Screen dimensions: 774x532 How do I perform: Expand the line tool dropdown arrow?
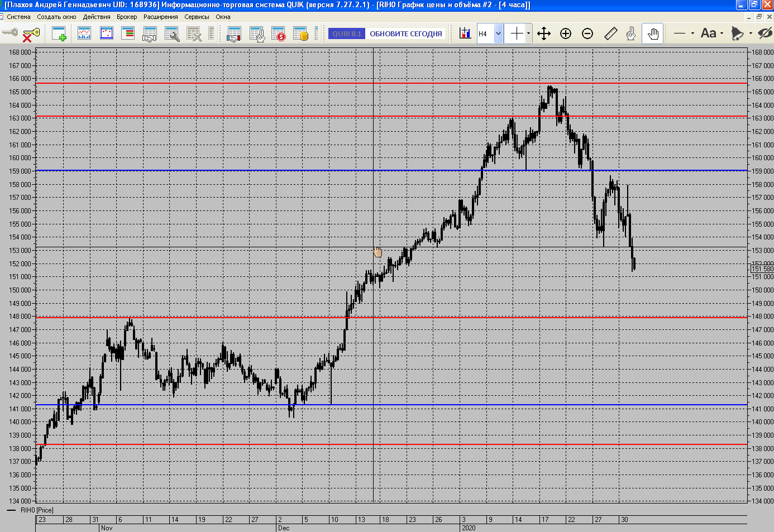(x=692, y=33)
